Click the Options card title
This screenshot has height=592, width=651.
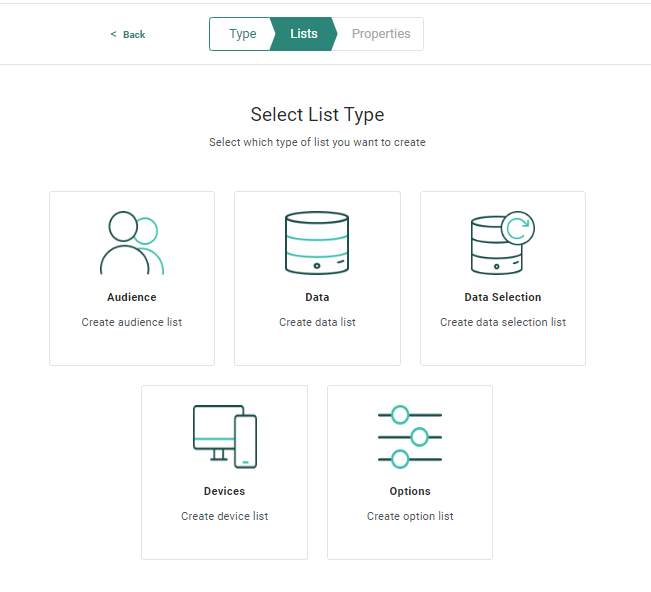click(410, 491)
